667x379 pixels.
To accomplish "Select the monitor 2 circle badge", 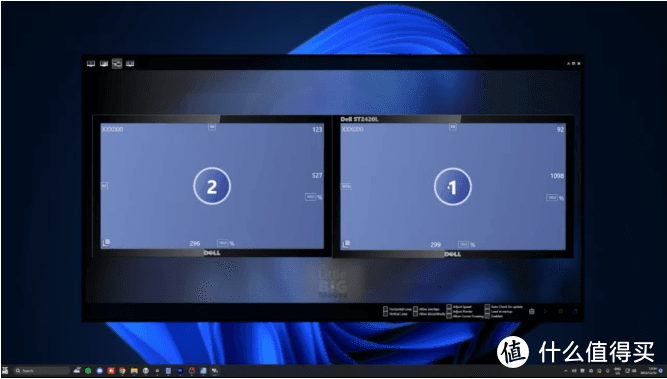I will pos(212,186).
